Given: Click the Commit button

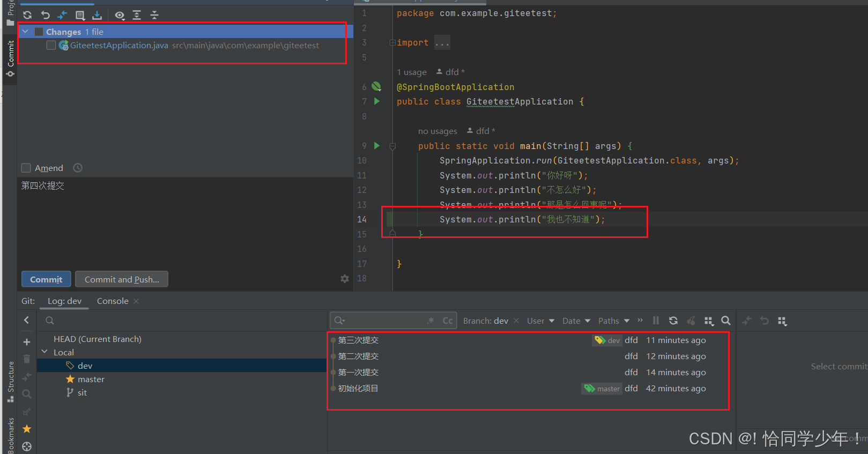Looking at the screenshot, I should coord(46,279).
